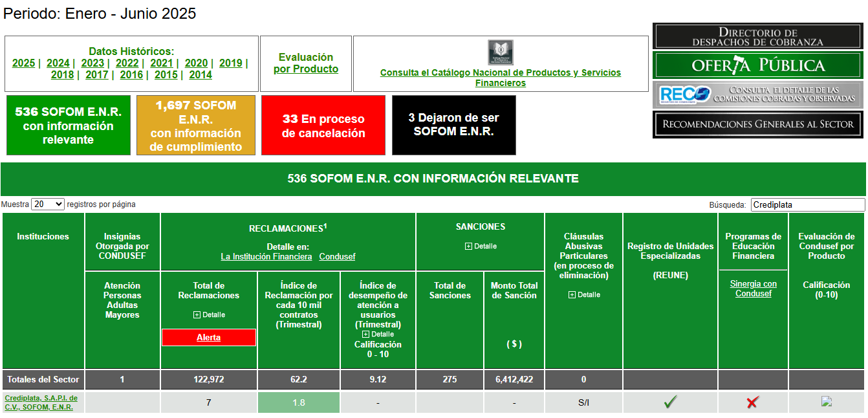Click the broken image in Calificación column
This screenshot has width=868, height=418.
(x=826, y=401)
